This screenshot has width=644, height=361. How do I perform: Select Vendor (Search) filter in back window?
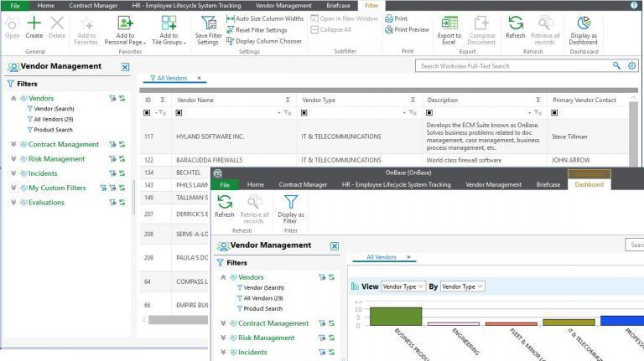click(54, 109)
